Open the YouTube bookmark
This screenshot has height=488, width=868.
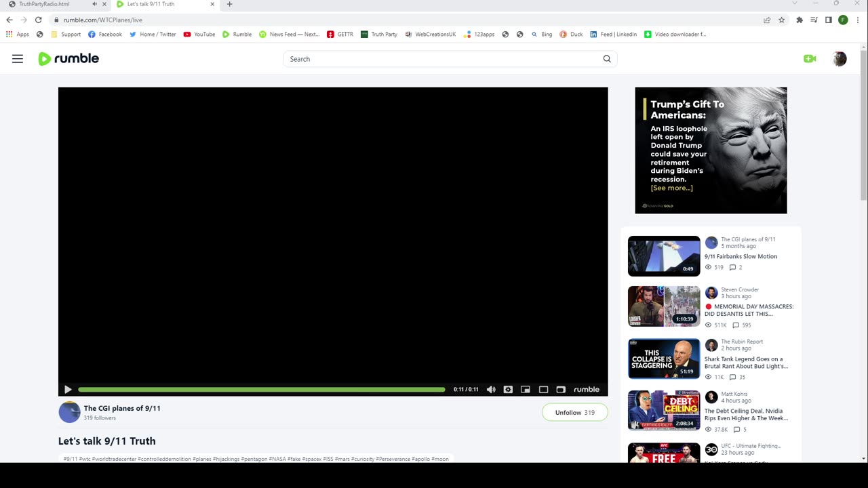(x=199, y=35)
